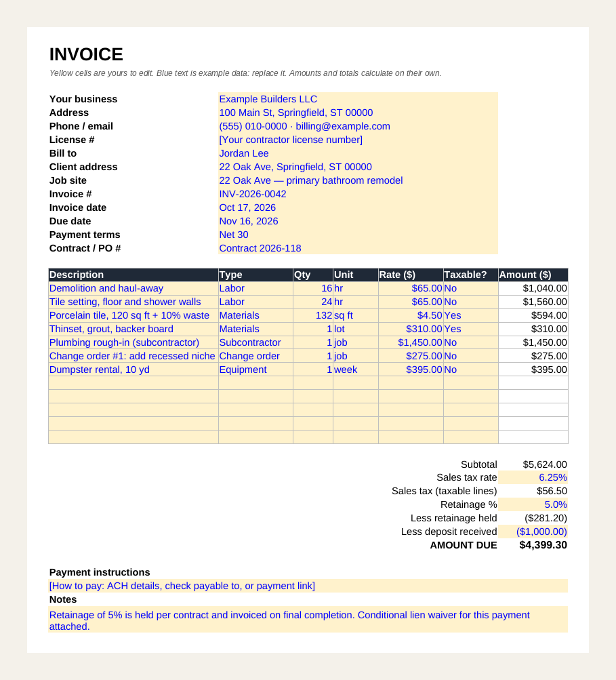This screenshot has height=680, width=616.
Task: Select Thinset, grout, backer board cell
Action: pos(134,329)
